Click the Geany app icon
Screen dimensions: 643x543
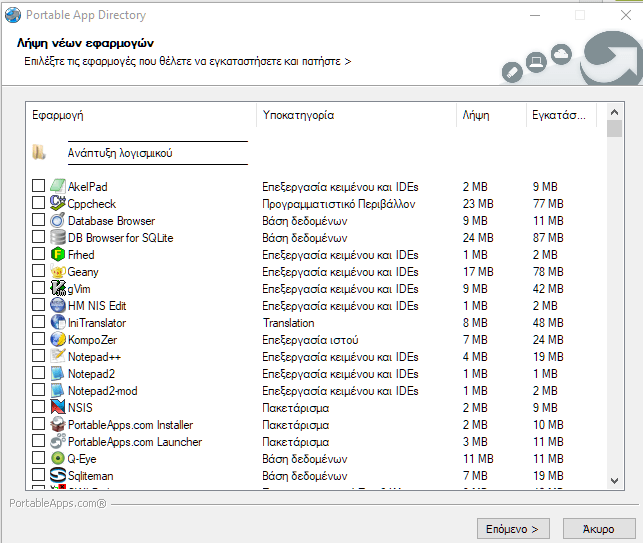click(57, 271)
